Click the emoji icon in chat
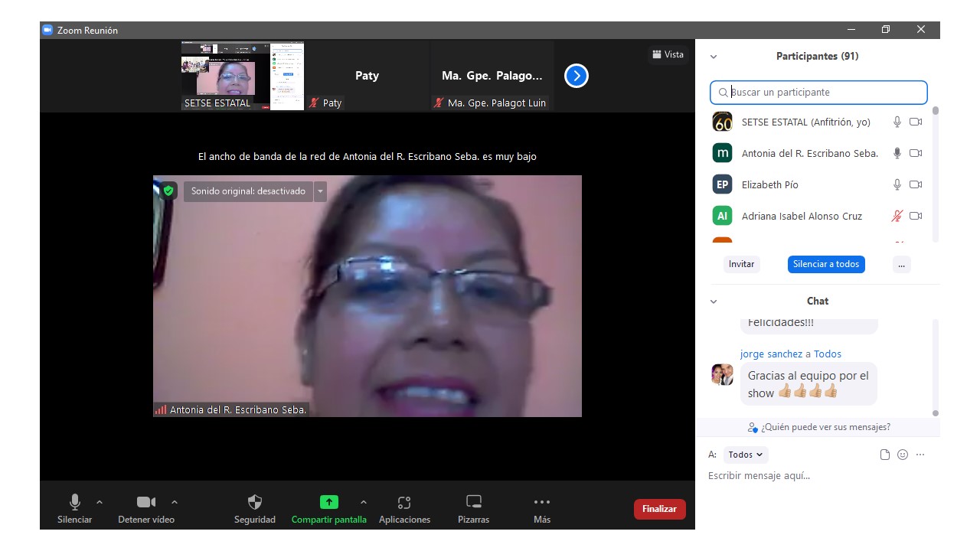The height and width of the screenshot is (551, 980). pyautogui.click(x=903, y=455)
